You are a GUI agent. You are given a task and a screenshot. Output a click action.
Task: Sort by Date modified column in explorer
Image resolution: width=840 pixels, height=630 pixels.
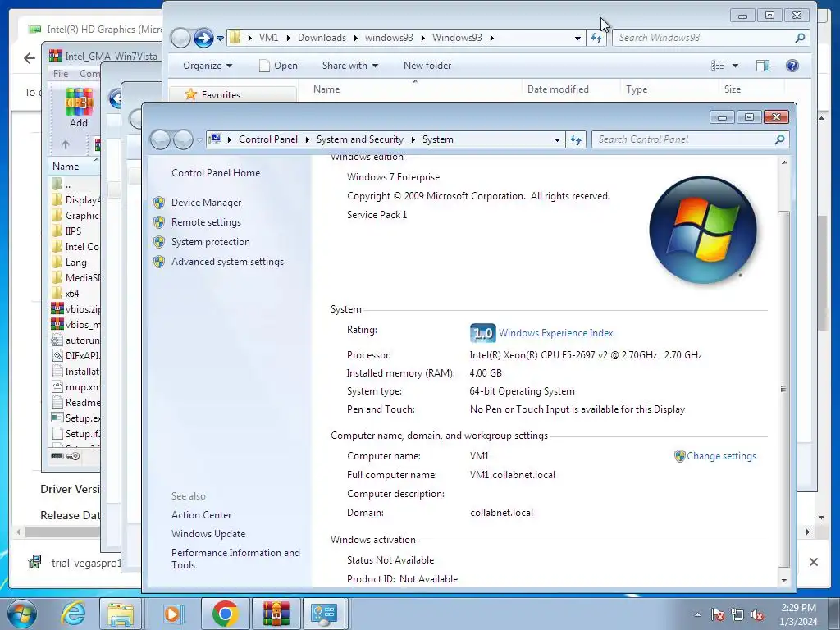[x=558, y=89]
